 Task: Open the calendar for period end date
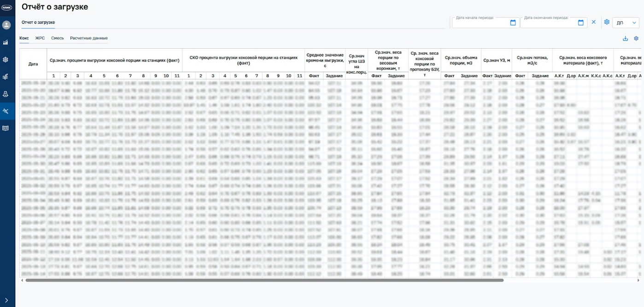click(x=580, y=23)
